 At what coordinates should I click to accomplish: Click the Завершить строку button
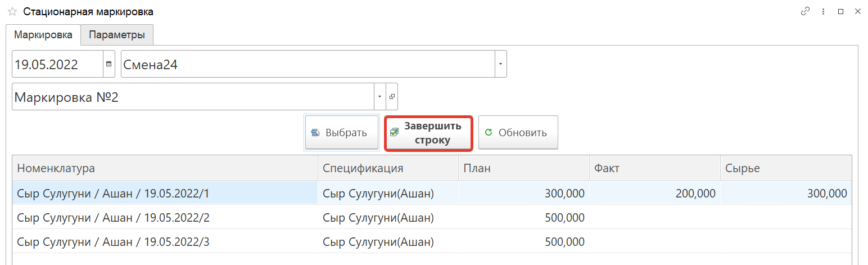pyautogui.click(x=428, y=133)
